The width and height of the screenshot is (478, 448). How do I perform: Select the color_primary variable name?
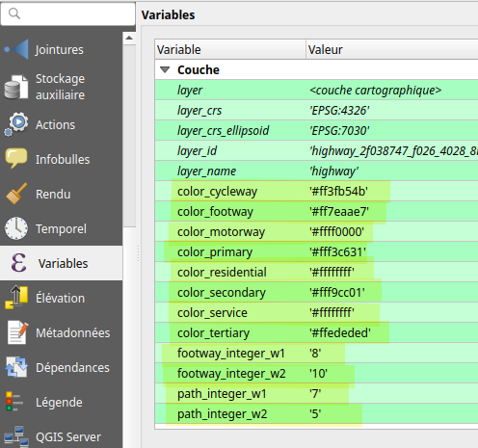point(215,252)
